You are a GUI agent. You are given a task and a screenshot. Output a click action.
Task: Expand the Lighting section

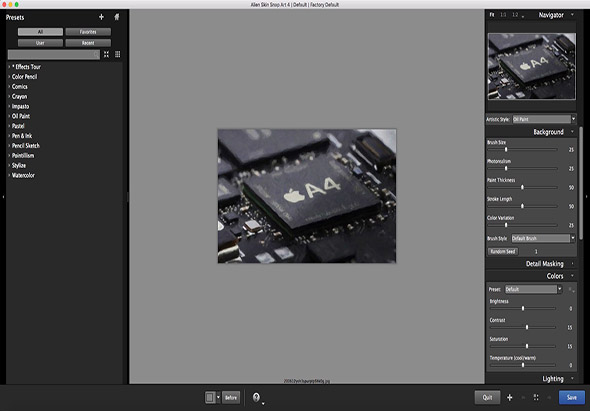(x=572, y=379)
